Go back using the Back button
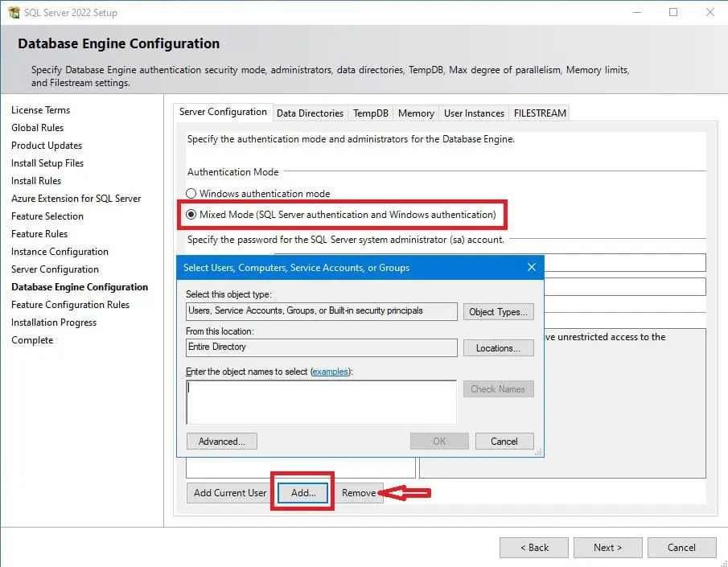This screenshot has width=728, height=567. pos(533,547)
